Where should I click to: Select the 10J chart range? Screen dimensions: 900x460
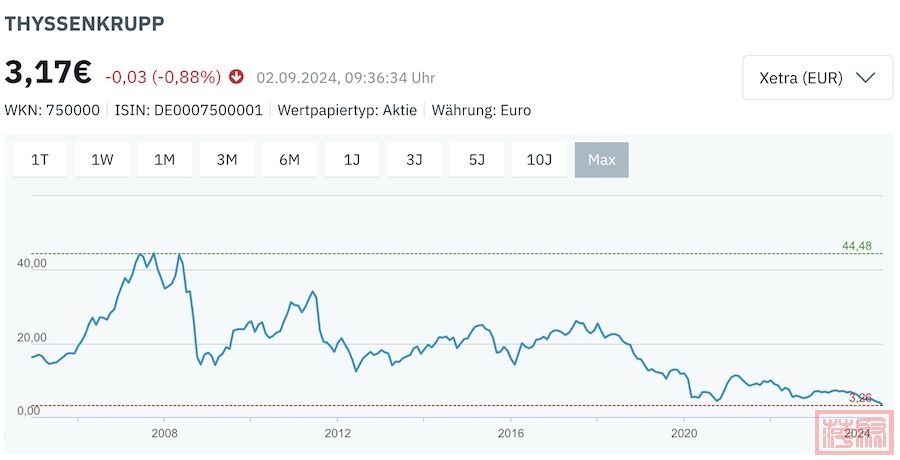click(x=540, y=160)
